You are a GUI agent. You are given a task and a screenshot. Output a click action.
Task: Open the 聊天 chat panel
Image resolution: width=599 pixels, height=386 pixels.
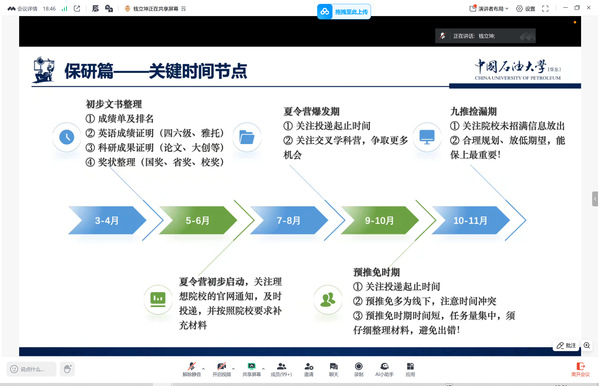(333, 370)
